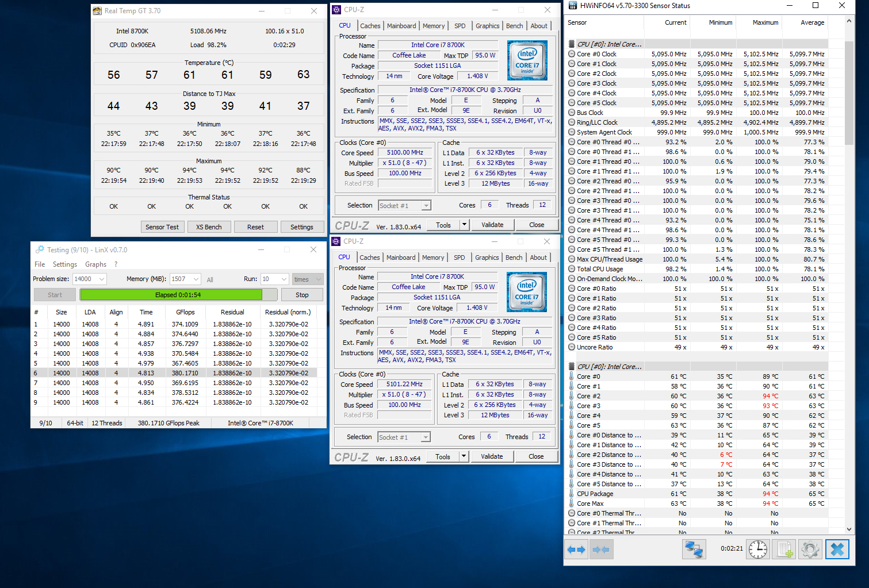The image size is (869, 588).
Task: Open the Settings menu in LinX
Action: 65,264
